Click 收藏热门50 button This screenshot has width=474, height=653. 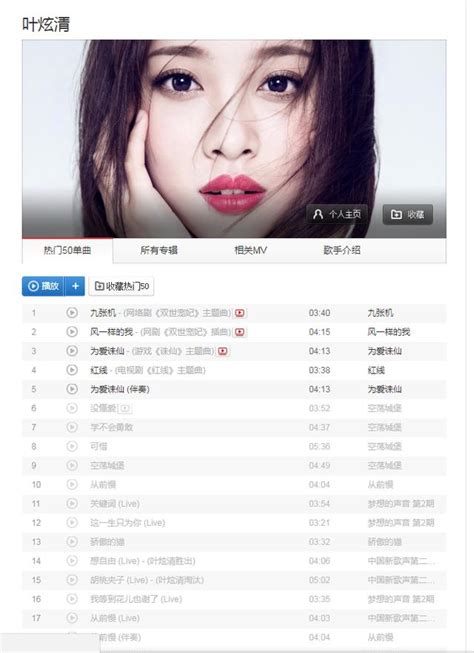coord(122,286)
